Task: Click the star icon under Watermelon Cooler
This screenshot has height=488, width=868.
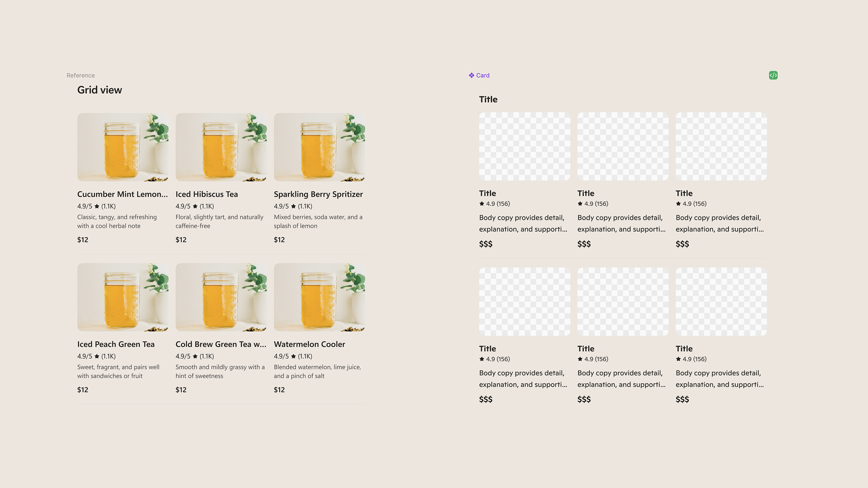Action: 293,357
